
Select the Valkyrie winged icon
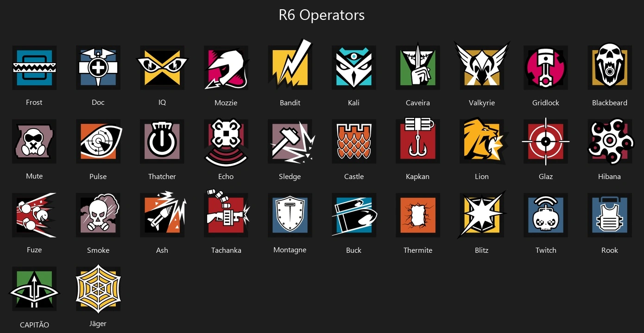482,66
